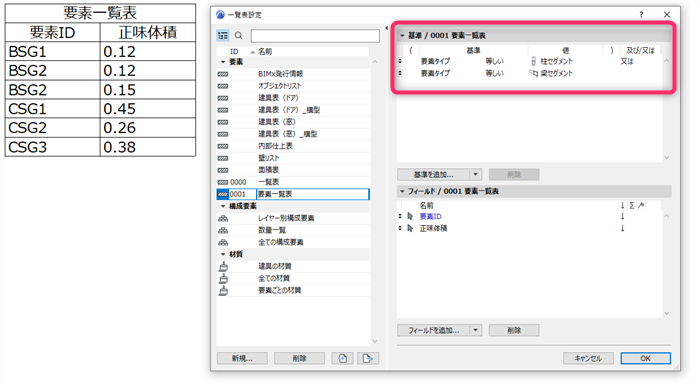Click the 要素一覧表 name edit field
This screenshot has height=387, width=700.
[x=312, y=194]
